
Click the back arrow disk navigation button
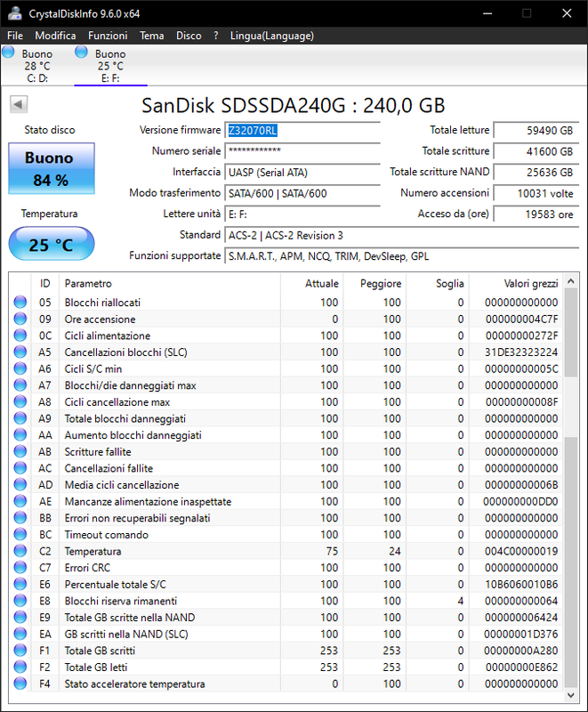pos(19,104)
